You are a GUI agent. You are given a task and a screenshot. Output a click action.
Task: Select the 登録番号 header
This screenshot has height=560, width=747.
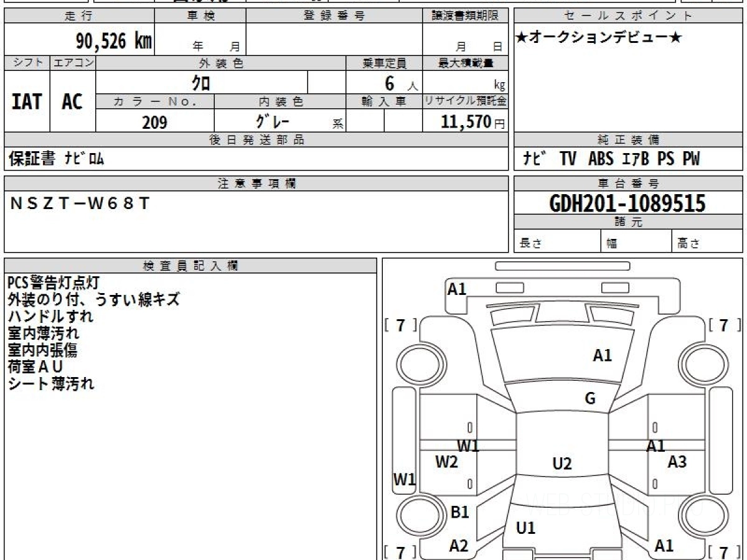(x=334, y=16)
